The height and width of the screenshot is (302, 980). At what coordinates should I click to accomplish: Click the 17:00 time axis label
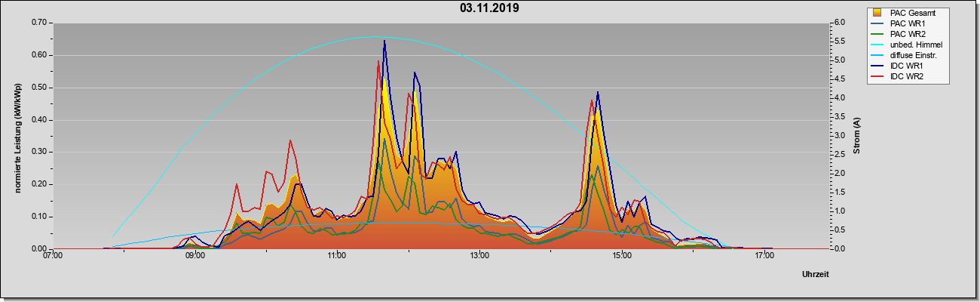click(764, 257)
